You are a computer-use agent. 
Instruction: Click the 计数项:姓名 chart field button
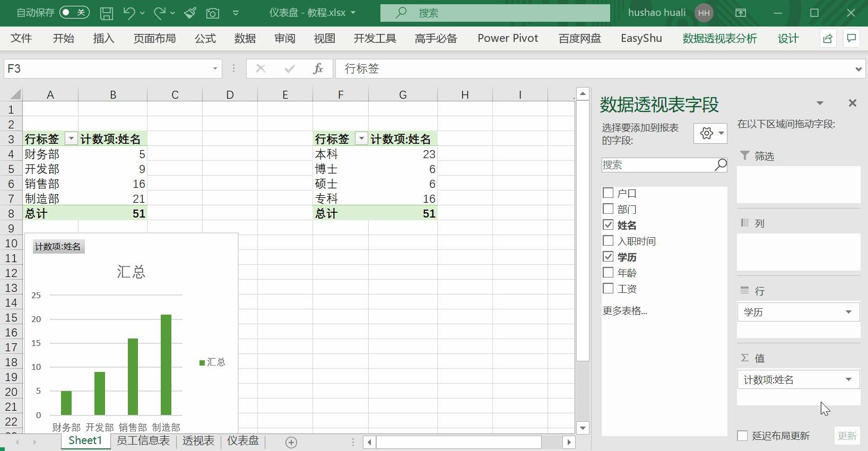click(x=58, y=246)
